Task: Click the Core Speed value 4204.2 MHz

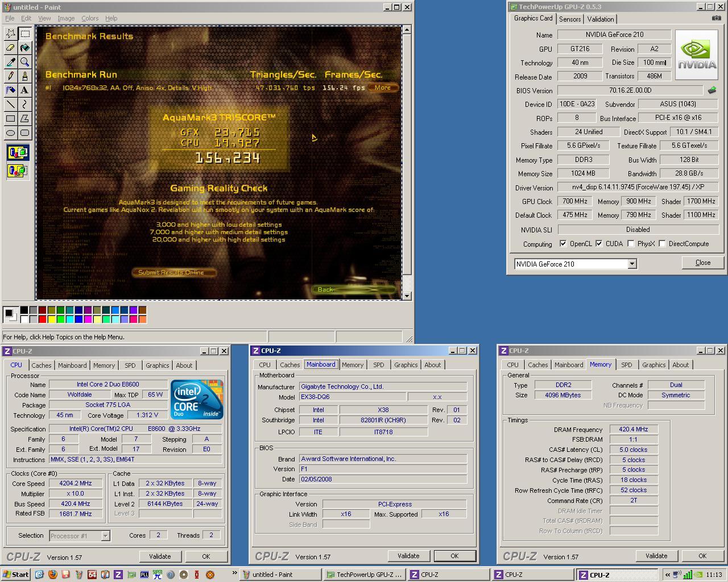Action: (76, 483)
